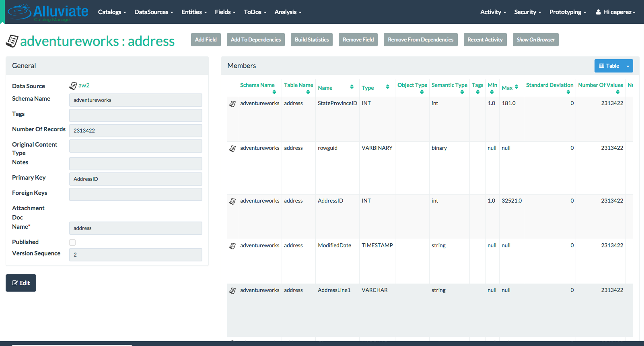Expand the Table view caret dropdown
The width and height of the screenshot is (644, 346).
click(628, 66)
